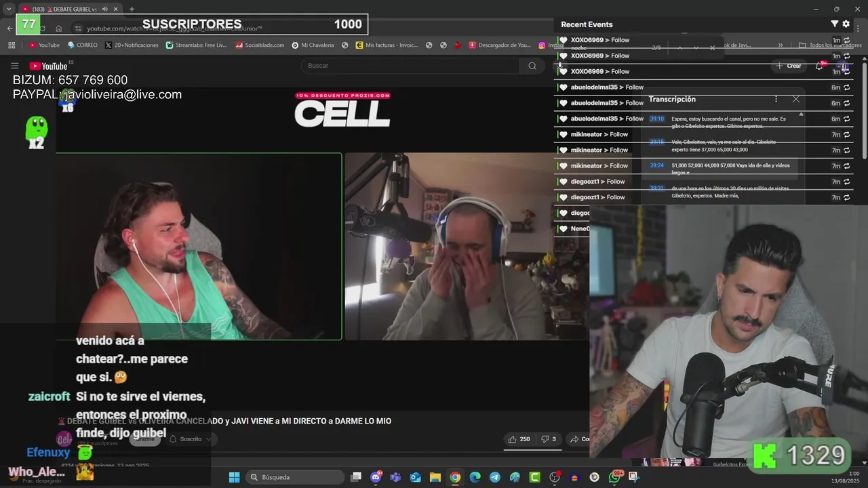The width and height of the screenshot is (868, 488).
Task: Open the Recent Events settings gear
Action: 846,24
